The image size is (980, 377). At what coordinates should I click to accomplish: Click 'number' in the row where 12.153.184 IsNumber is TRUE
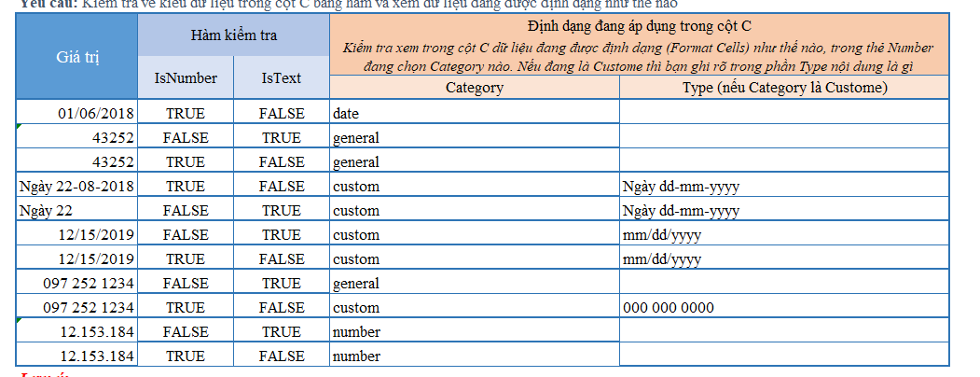click(475, 356)
